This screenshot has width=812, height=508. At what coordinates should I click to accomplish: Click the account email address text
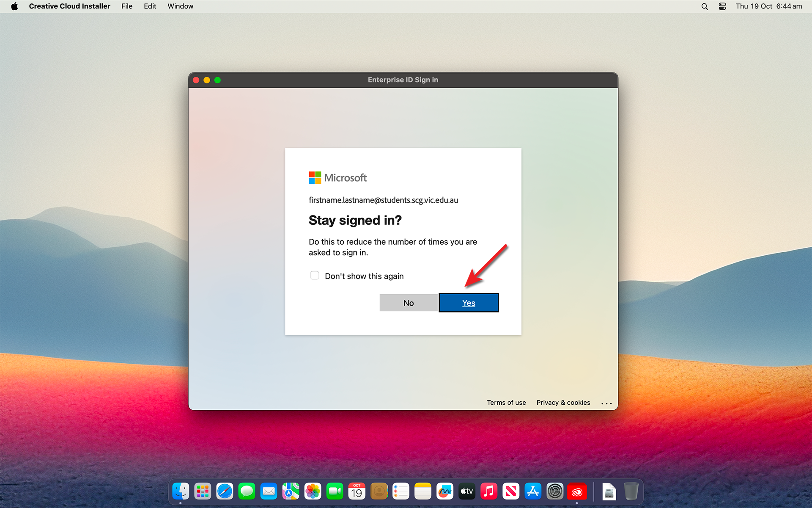(383, 200)
